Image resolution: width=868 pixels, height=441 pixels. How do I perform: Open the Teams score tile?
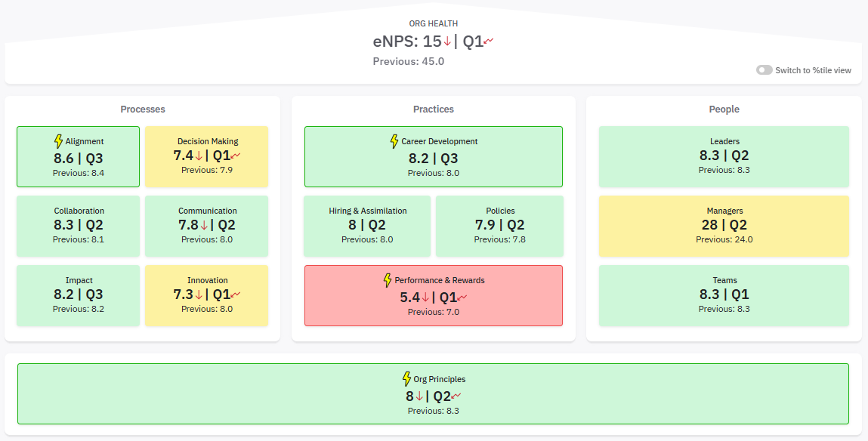724,295
